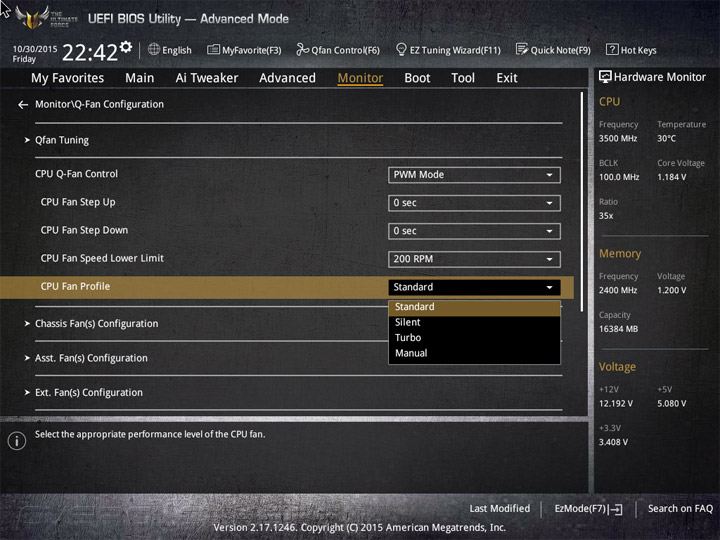Open the Advanced tab

click(x=287, y=78)
